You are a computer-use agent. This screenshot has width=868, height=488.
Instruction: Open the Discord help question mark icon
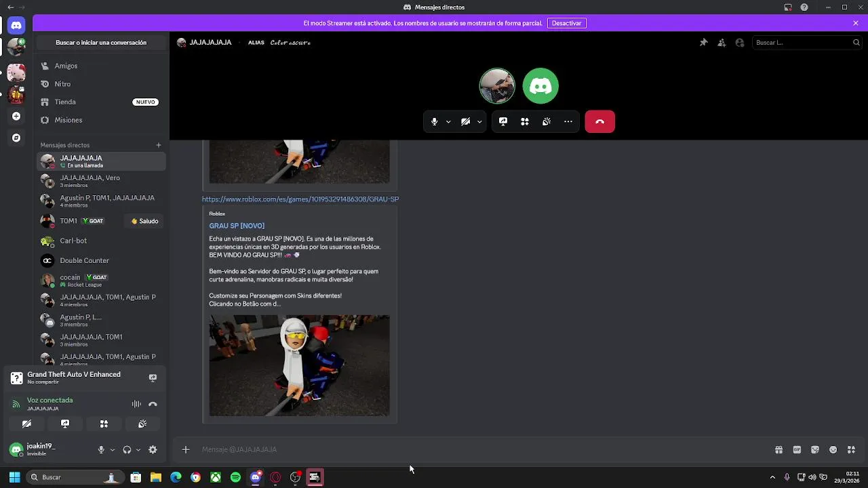coord(804,7)
